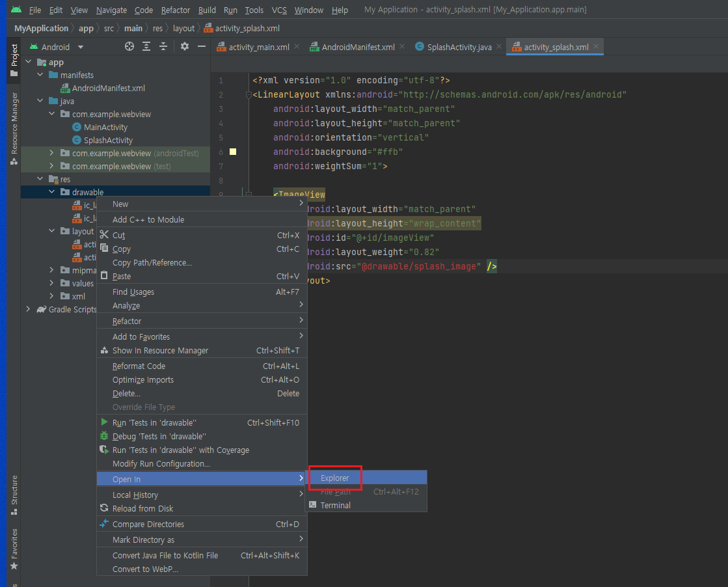
Task: Collapse the app module node
Action: (29, 61)
